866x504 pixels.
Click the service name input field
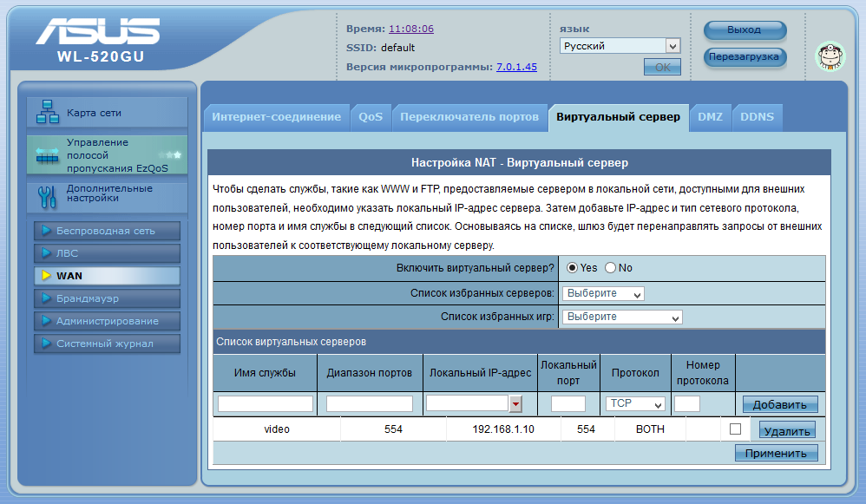(266, 403)
